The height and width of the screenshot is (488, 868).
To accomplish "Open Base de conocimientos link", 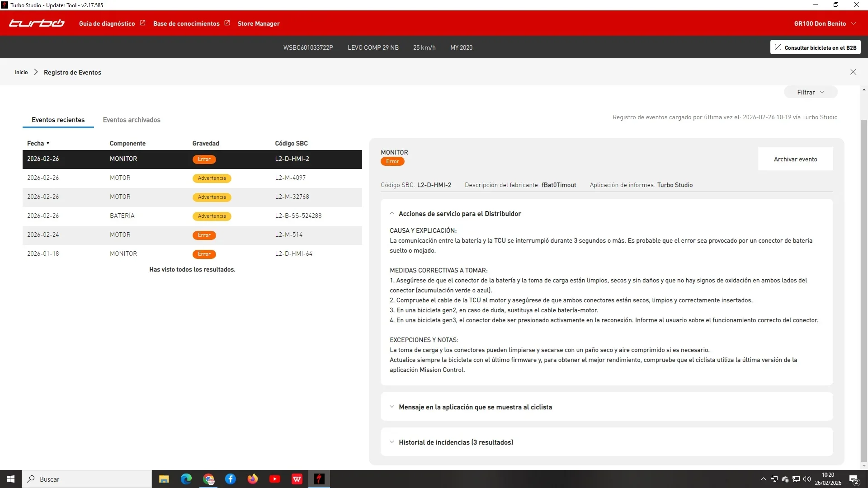I will point(186,23).
